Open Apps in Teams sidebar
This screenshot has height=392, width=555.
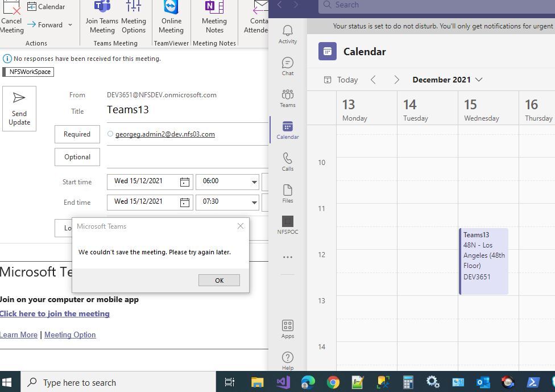click(287, 329)
